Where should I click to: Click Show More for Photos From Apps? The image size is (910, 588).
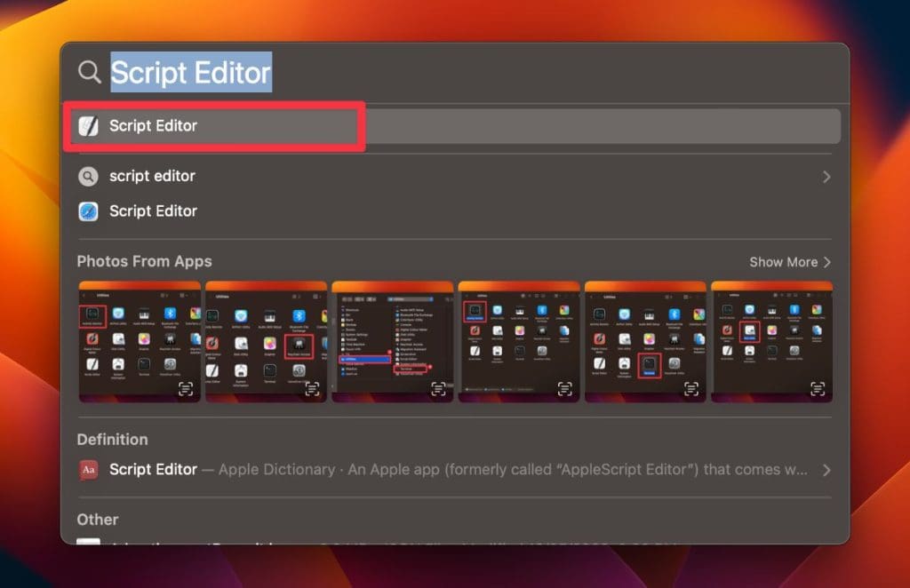[x=790, y=262]
